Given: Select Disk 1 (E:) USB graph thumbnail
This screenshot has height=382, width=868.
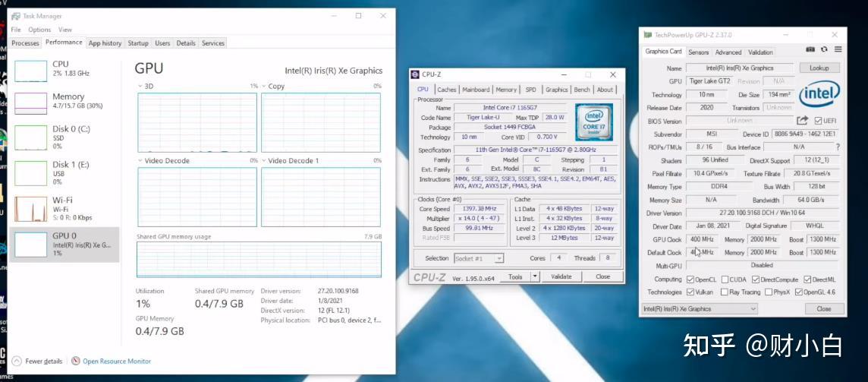Looking at the screenshot, I should point(30,173).
